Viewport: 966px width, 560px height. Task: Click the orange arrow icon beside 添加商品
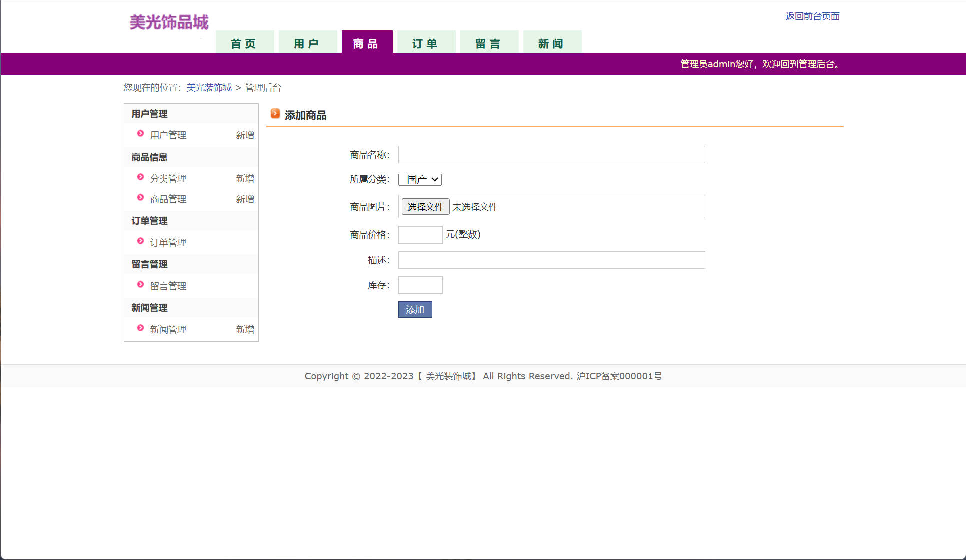coord(275,114)
